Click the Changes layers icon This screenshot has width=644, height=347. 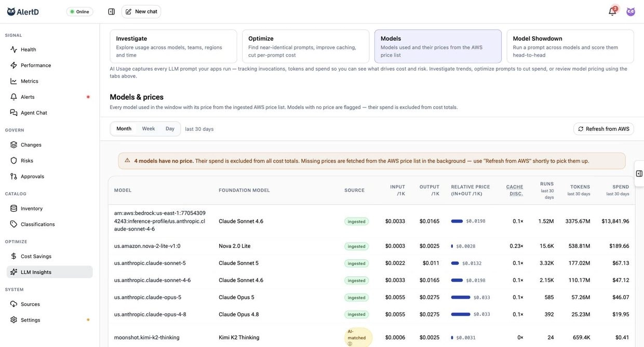click(x=14, y=145)
